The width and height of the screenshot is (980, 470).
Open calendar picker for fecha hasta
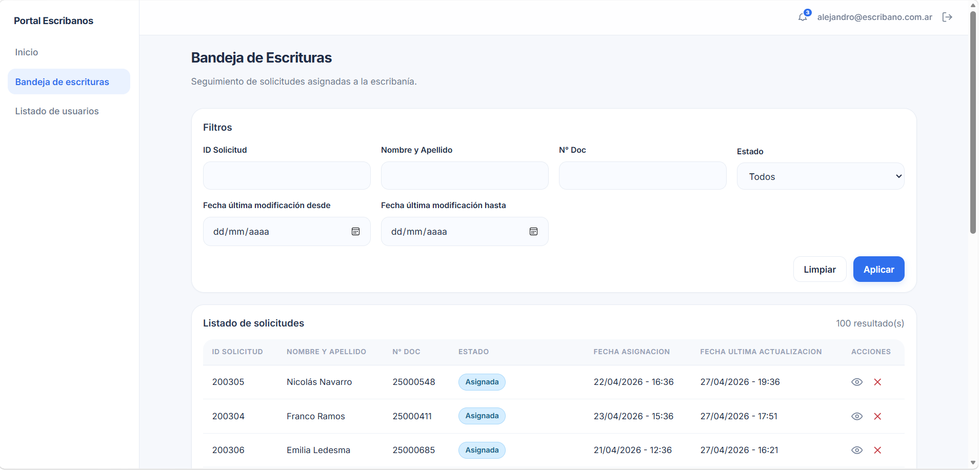click(534, 231)
